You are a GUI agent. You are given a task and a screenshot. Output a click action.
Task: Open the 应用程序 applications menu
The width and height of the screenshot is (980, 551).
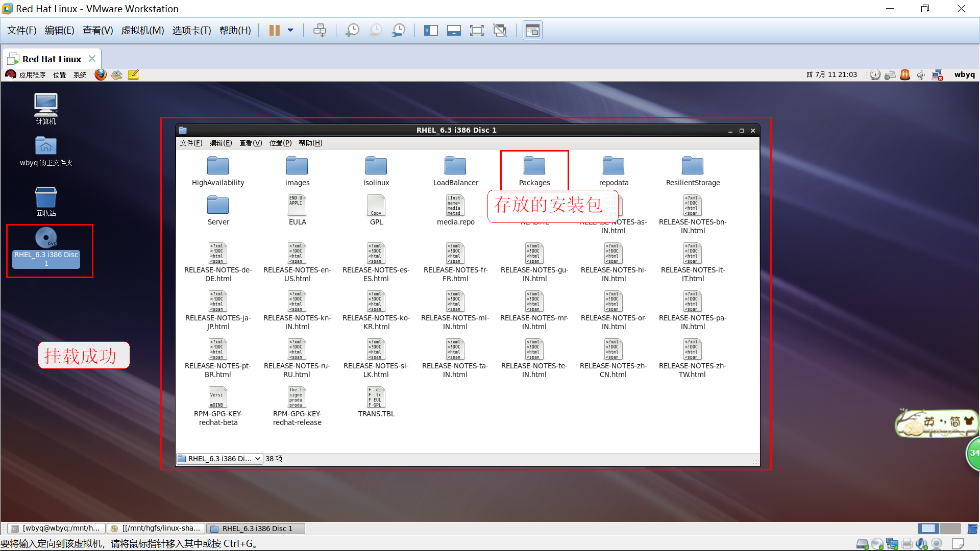coord(32,75)
